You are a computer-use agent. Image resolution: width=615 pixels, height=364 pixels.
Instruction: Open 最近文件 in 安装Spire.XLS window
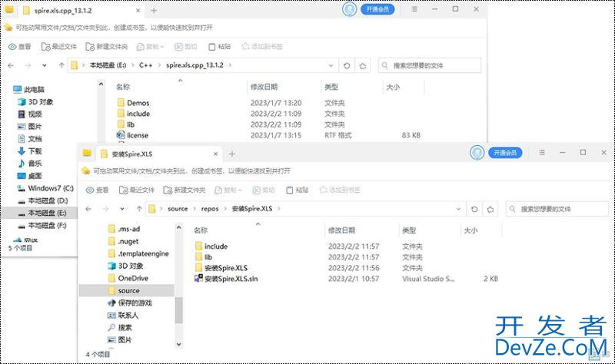pyautogui.click(x=137, y=190)
